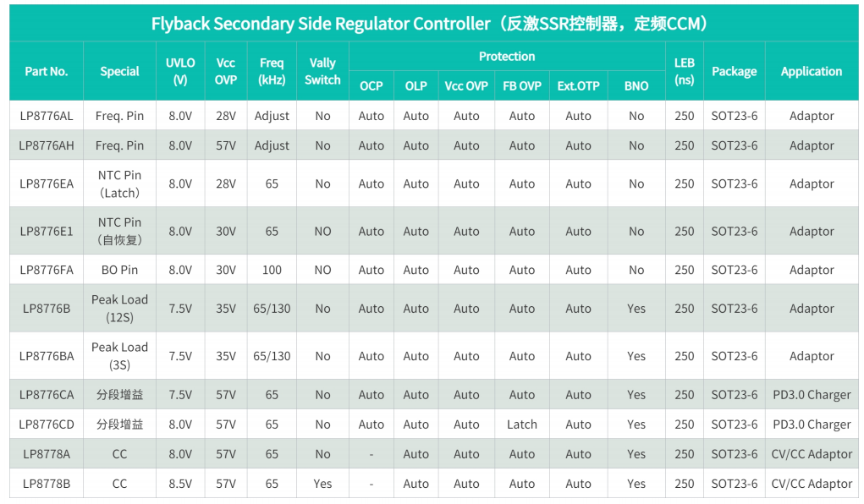Click the Application column header
The image size is (864, 504).
812,71
